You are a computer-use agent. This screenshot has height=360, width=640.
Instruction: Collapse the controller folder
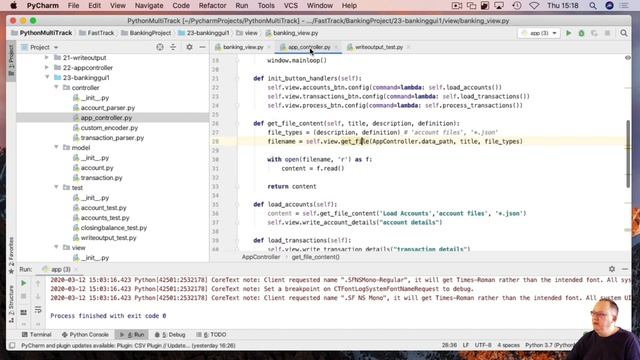coord(56,87)
